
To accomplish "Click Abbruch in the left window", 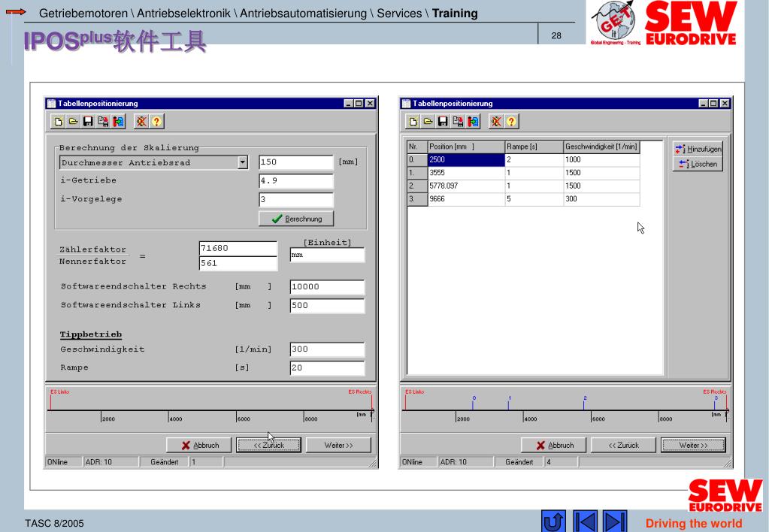I will point(199,445).
